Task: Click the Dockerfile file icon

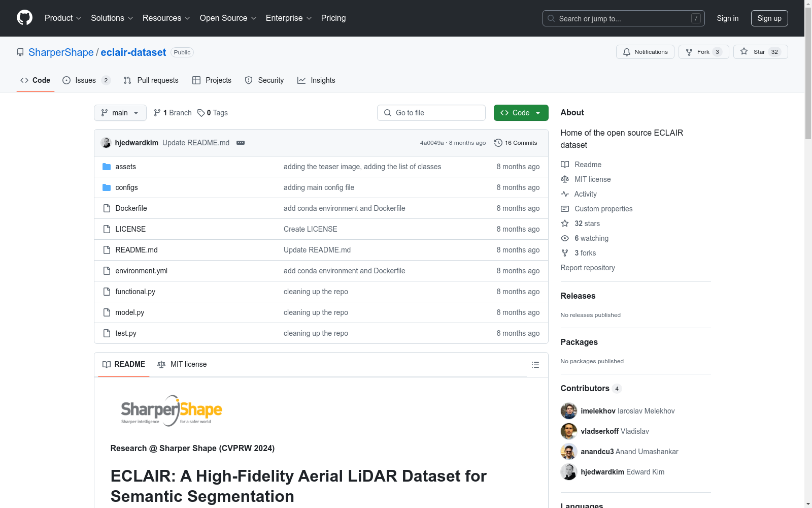Action: coord(107,208)
